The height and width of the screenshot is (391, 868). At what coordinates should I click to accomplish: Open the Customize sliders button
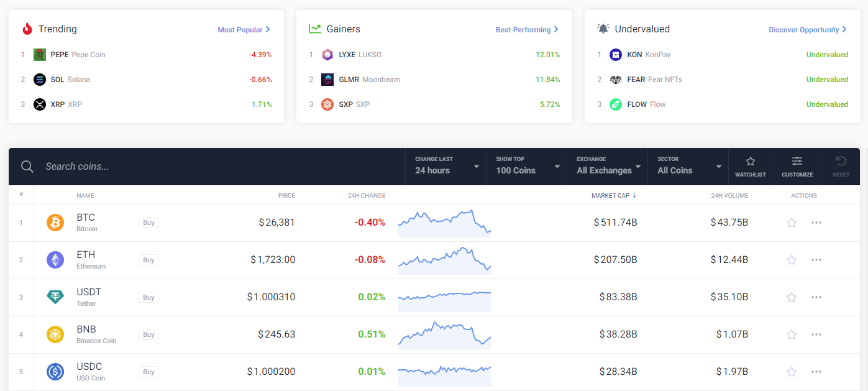pos(797,167)
